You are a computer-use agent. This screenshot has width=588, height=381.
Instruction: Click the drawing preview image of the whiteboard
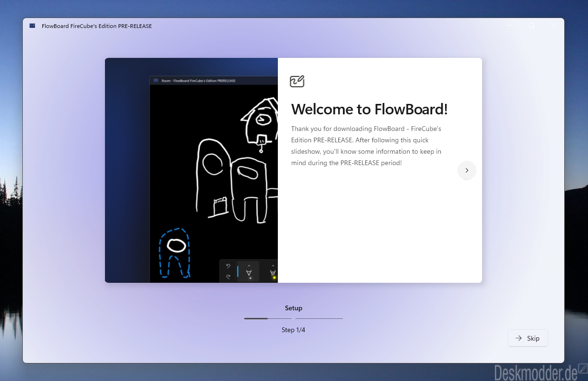pos(191,170)
